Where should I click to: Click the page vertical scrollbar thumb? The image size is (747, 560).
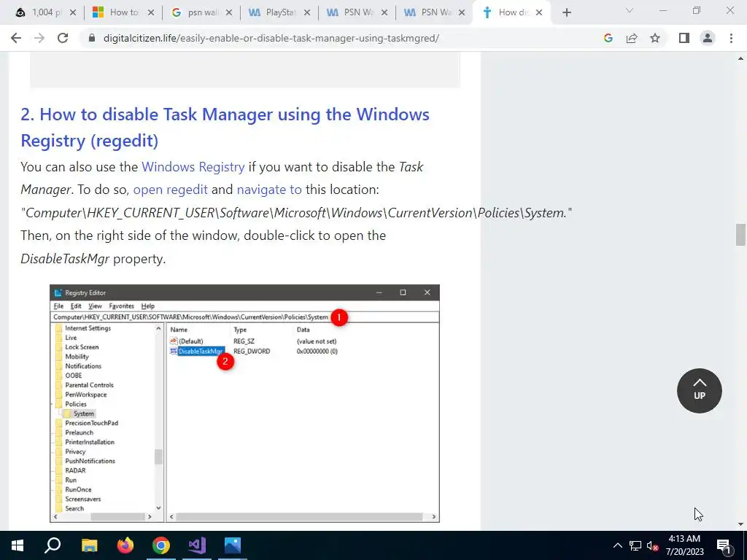(740, 235)
